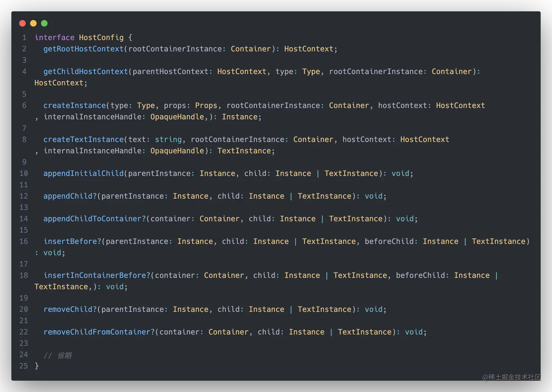552x392 pixels.
Task: Click the '// 省略' comment on line 24
Action: point(58,355)
